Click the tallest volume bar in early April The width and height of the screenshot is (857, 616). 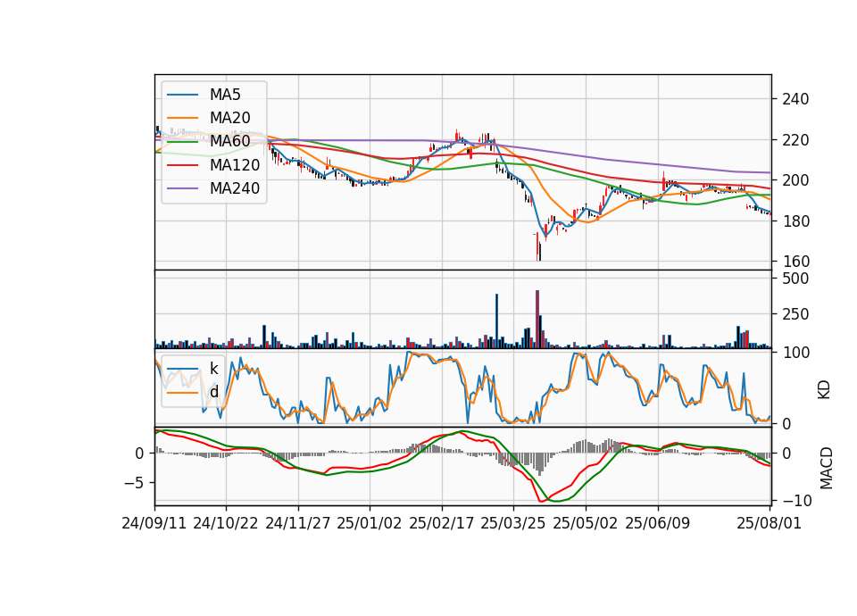pos(537,320)
